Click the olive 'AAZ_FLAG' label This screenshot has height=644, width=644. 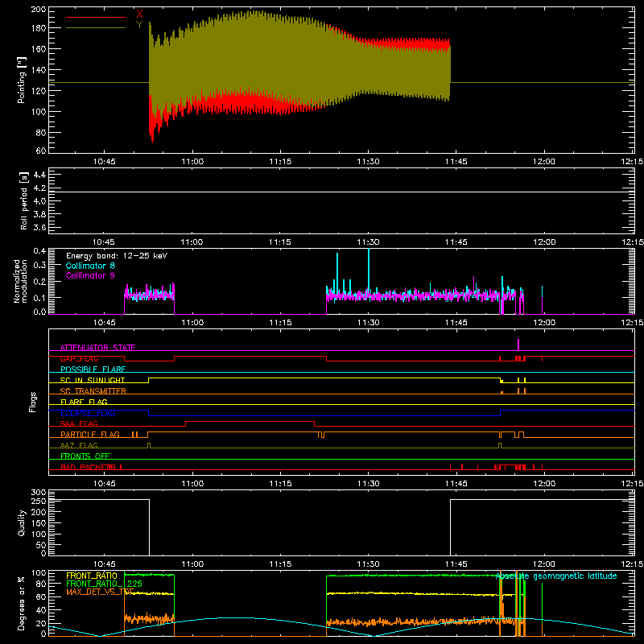[79, 445]
